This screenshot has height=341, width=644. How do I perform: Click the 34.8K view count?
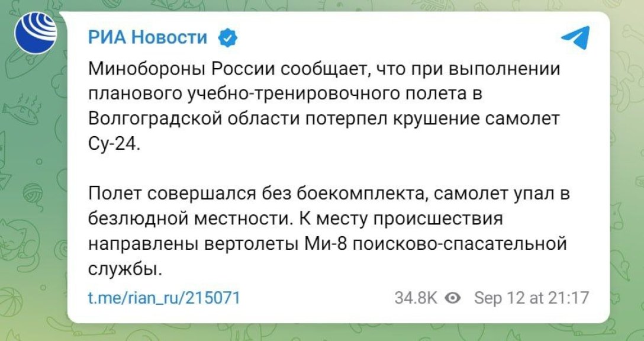416,297
